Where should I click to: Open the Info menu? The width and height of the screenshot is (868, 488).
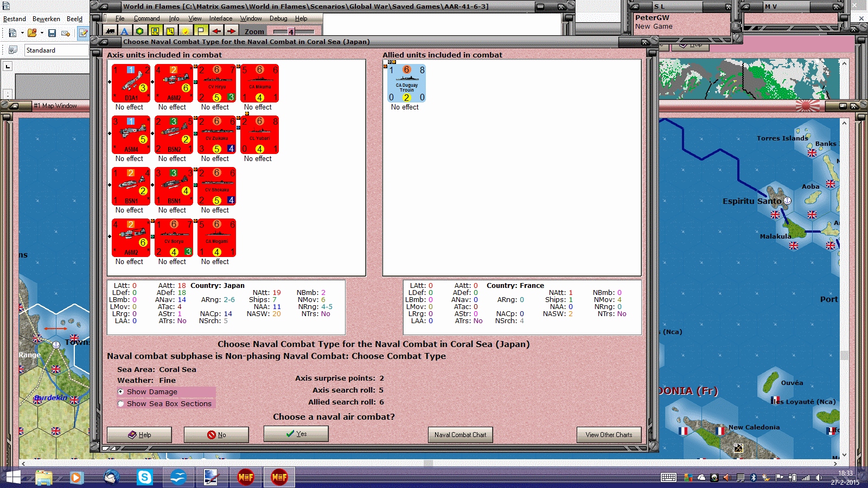[x=174, y=18]
